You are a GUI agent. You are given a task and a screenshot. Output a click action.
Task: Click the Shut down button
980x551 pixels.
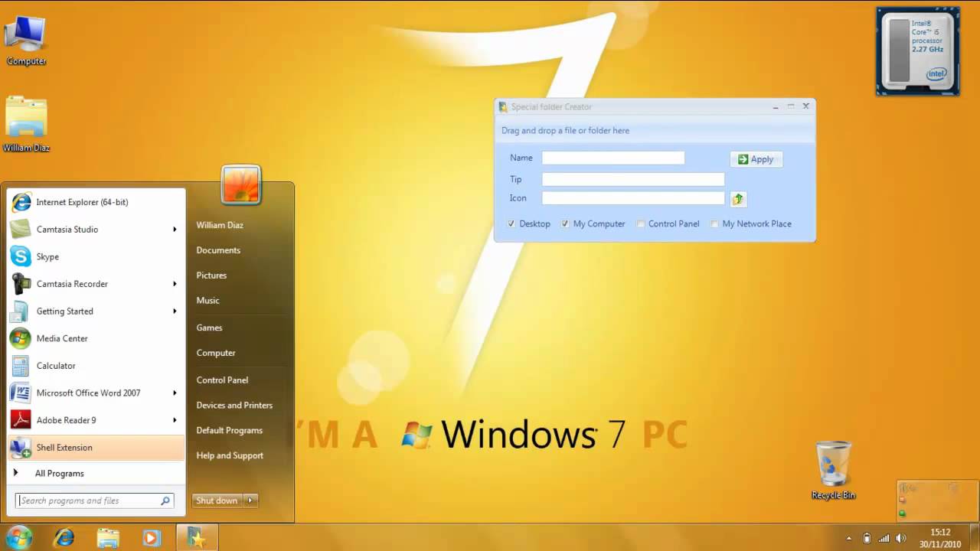point(217,500)
